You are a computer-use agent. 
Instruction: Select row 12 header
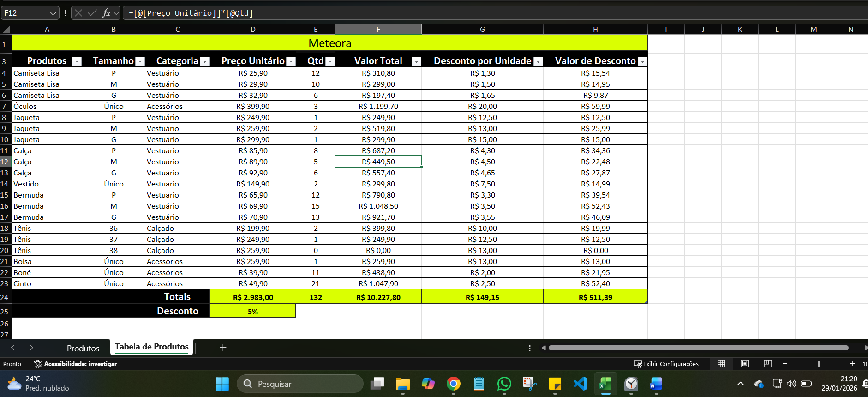[5, 162]
